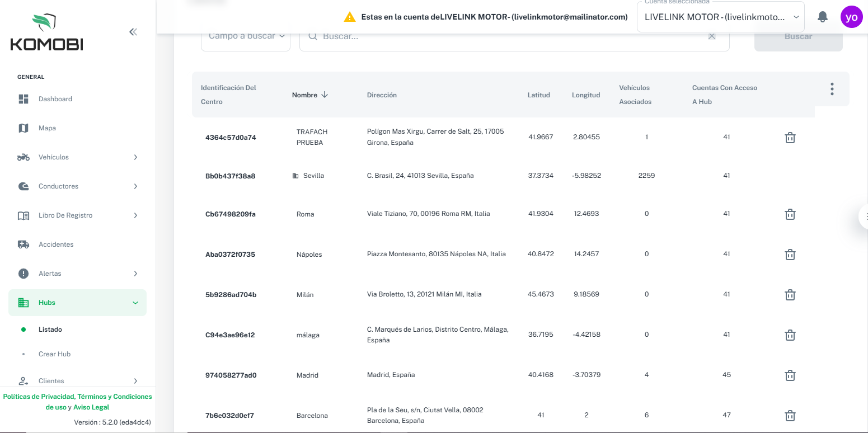Expand the Vehículos sidebar menu
This screenshot has height=433, width=868.
77,157
